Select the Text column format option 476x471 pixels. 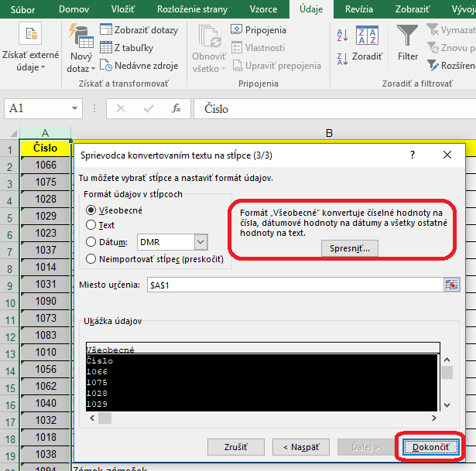coord(91,225)
